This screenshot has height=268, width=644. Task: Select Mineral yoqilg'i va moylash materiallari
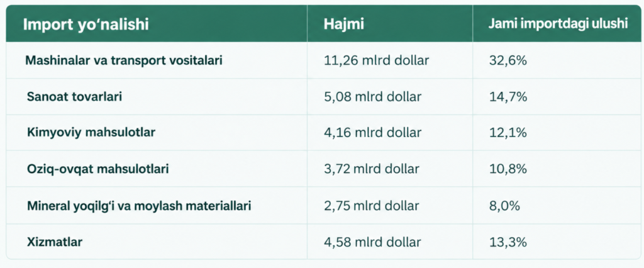[139, 206]
